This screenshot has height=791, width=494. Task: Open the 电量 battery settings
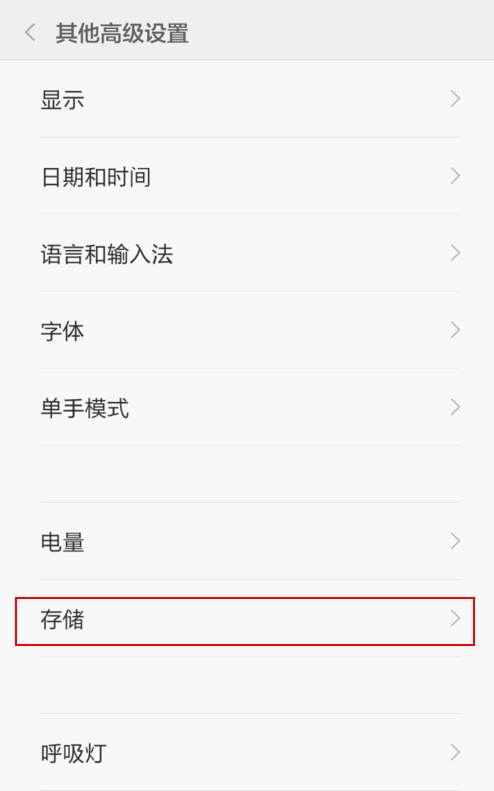[x=247, y=541]
